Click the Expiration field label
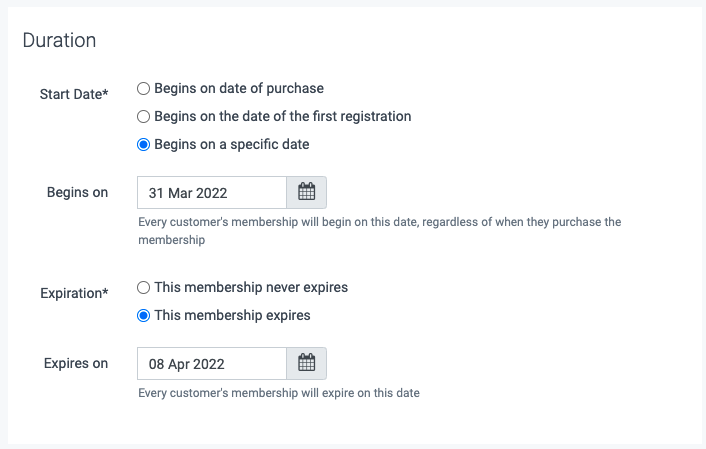This screenshot has width=706, height=449. (74, 293)
